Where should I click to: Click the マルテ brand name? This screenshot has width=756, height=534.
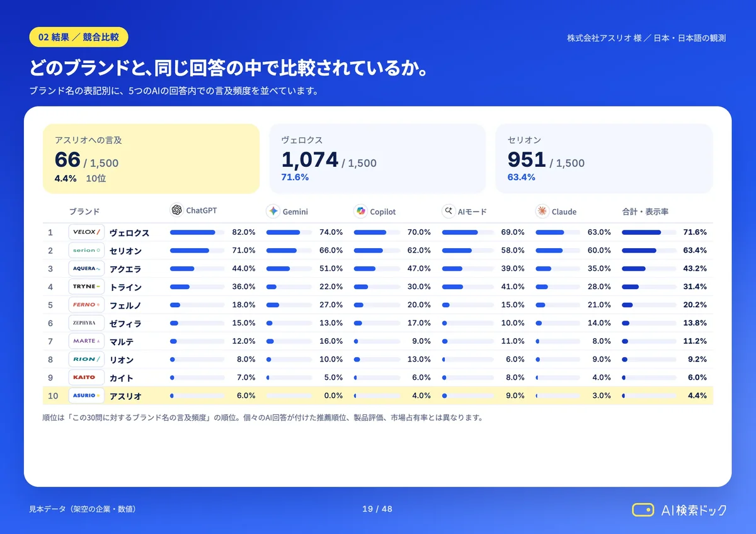[122, 342]
